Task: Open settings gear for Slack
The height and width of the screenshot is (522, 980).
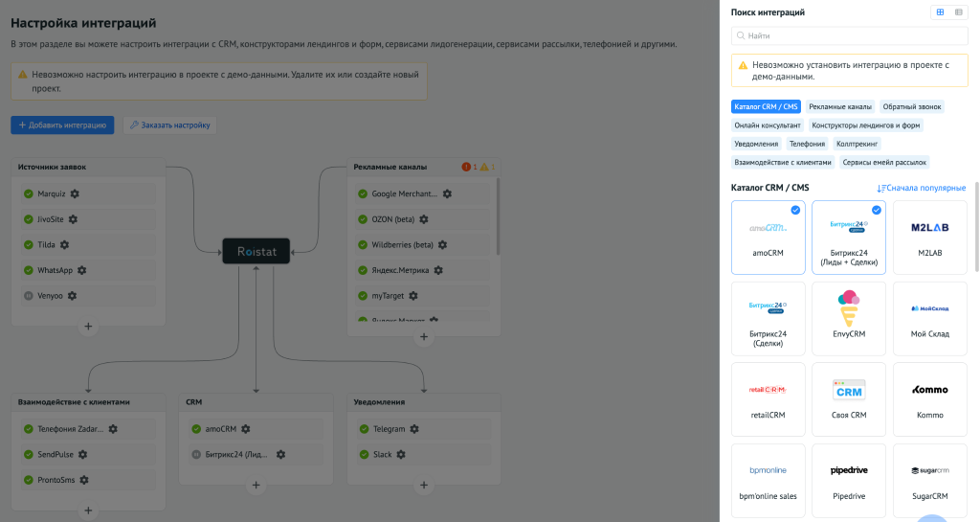Action: (x=401, y=455)
